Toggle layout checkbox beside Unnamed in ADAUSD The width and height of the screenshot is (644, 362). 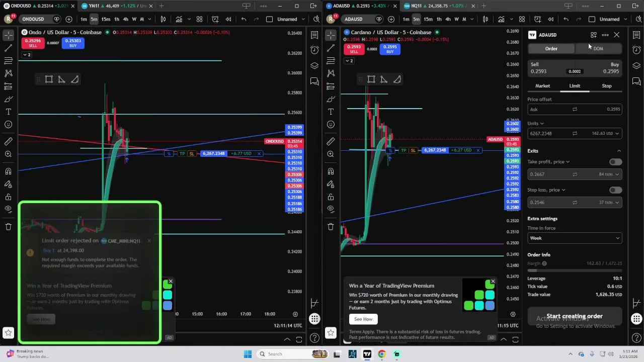pyautogui.click(x=592, y=19)
